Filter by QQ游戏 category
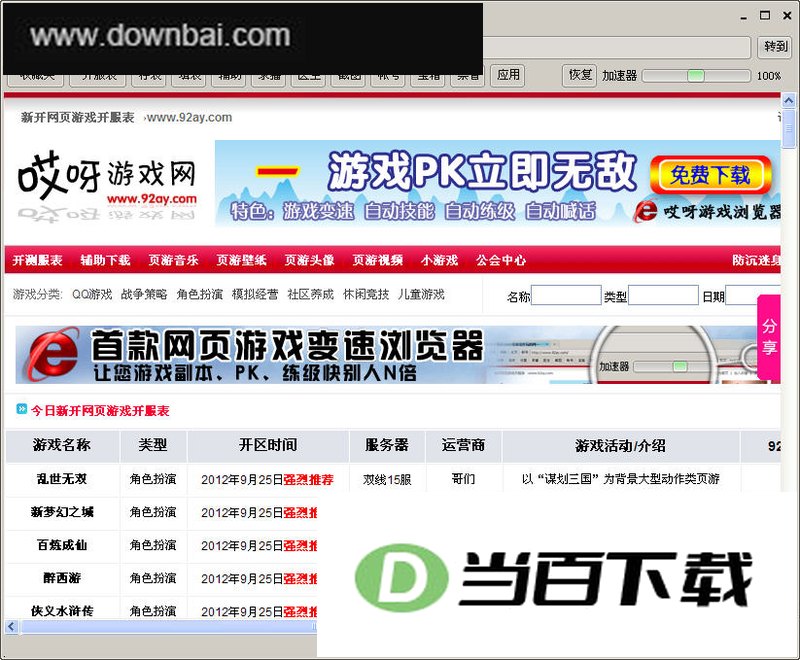 click(x=92, y=294)
